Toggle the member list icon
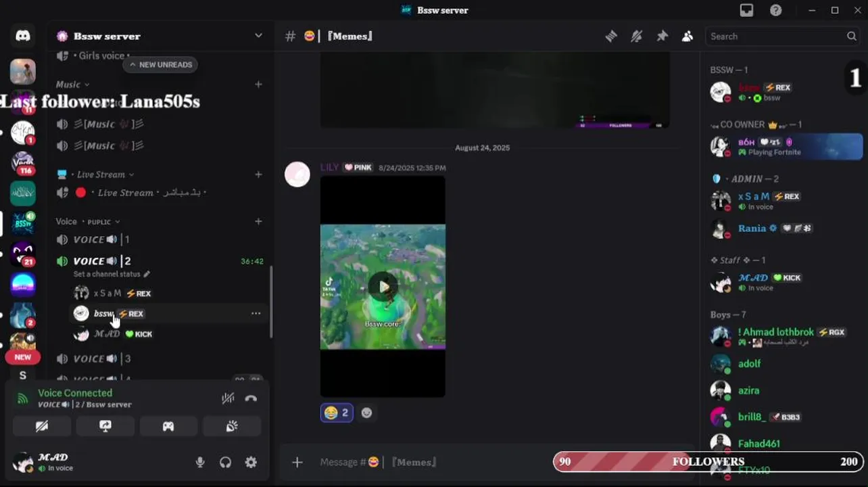 click(x=688, y=37)
